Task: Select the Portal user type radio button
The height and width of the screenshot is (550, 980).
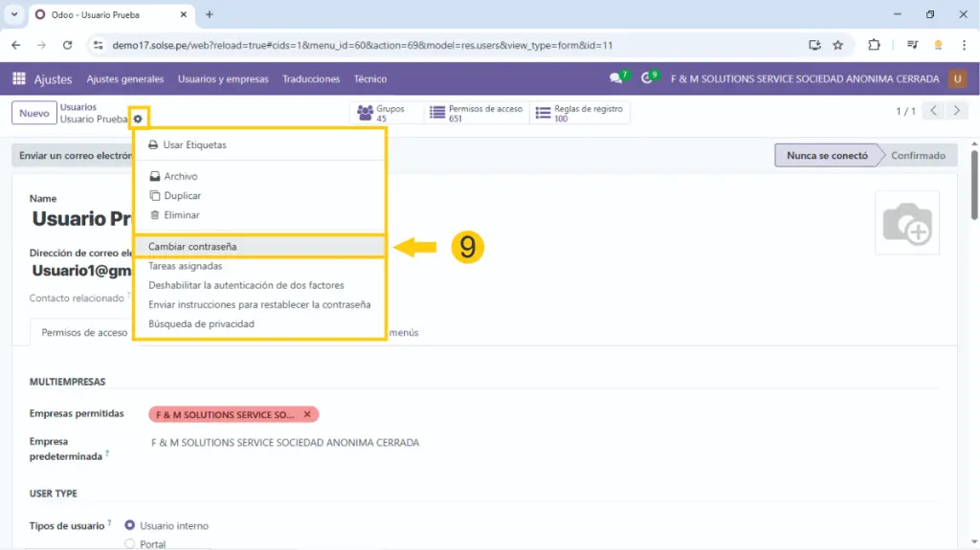Action: 130,543
